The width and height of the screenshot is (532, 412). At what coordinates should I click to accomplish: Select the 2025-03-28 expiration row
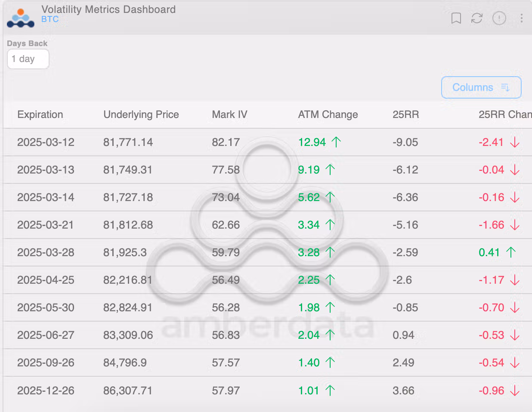pyautogui.click(x=46, y=252)
